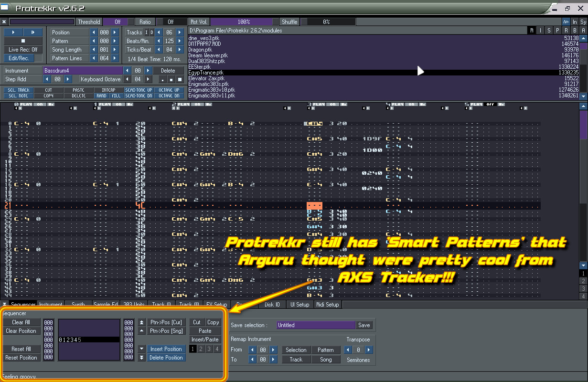Click the Tracks insert 'I' button

(x=147, y=32)
